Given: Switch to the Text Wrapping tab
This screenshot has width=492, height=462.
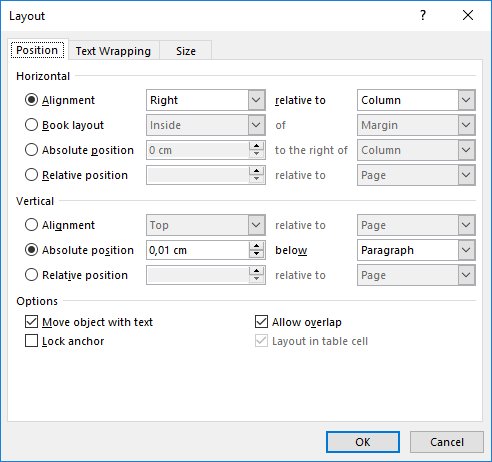Looking at the screenshot, I should pos(113,51).
